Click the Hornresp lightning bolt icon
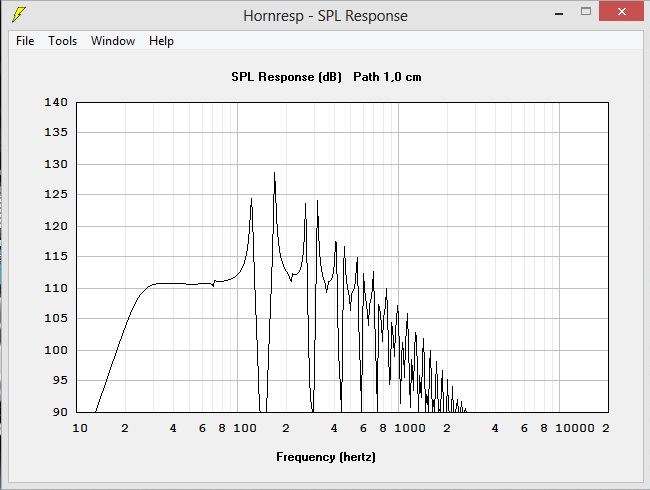Image resolution: width=650 pixels, height=490 pixels. pos(18,15)
